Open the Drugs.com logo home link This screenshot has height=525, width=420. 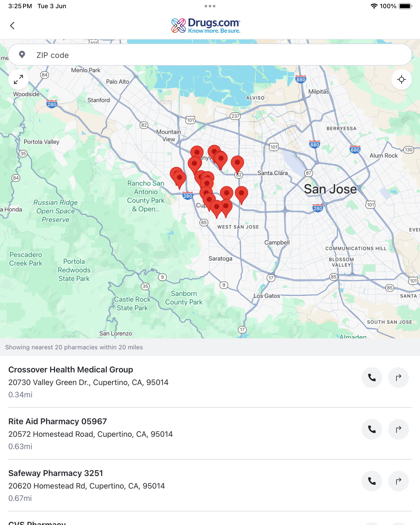click(206, 26)
